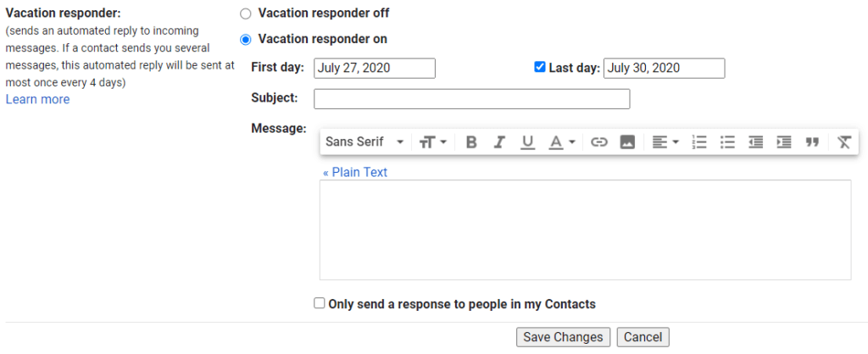This screenshot has width=868, height=354.
Task: Select Vacation responder on
Action: click(x=245, y=39)
